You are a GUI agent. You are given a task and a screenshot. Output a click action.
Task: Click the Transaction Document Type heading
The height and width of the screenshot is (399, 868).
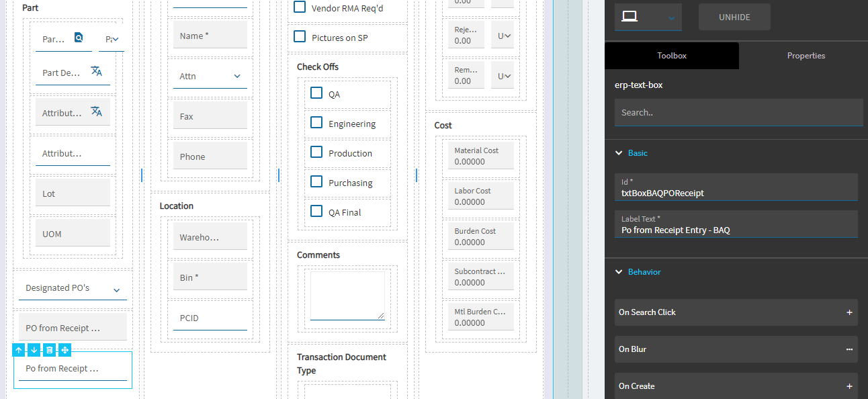341,363
